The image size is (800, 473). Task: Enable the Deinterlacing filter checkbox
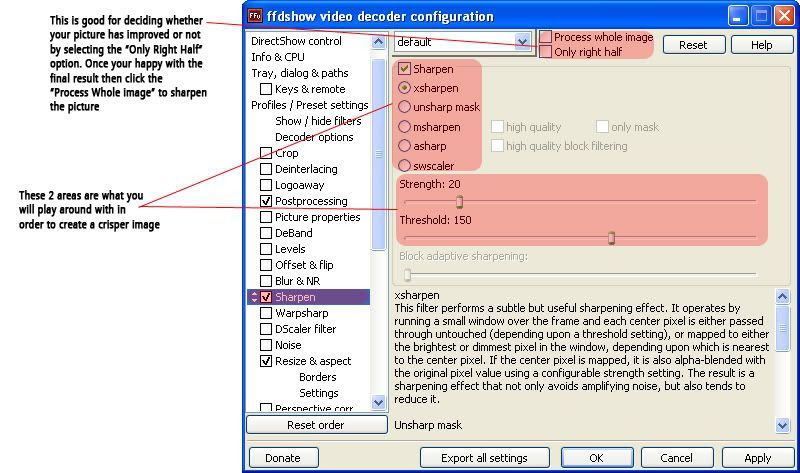pos(266,168)
